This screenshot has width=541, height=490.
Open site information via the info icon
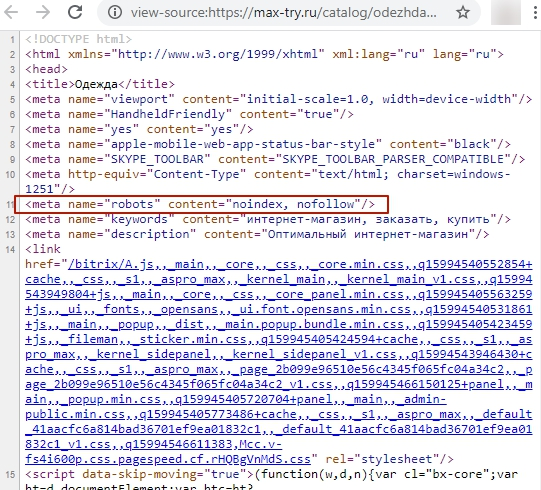click(115, 13)
